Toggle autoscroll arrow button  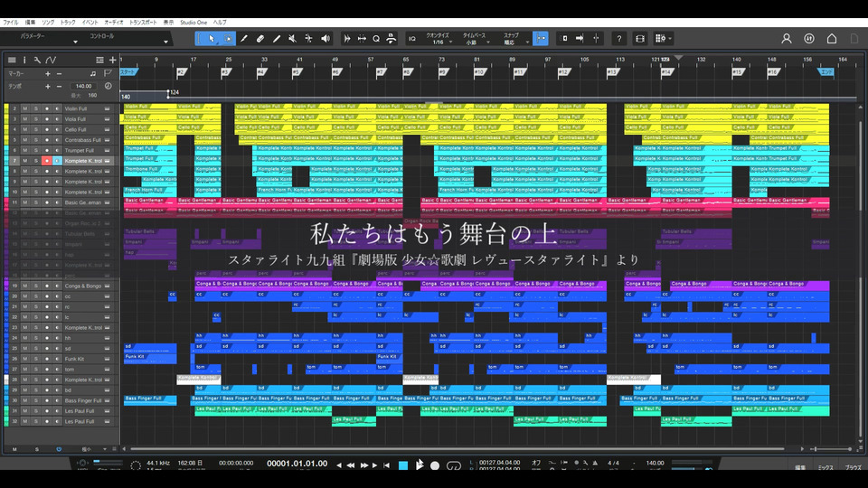pos(579,38)
